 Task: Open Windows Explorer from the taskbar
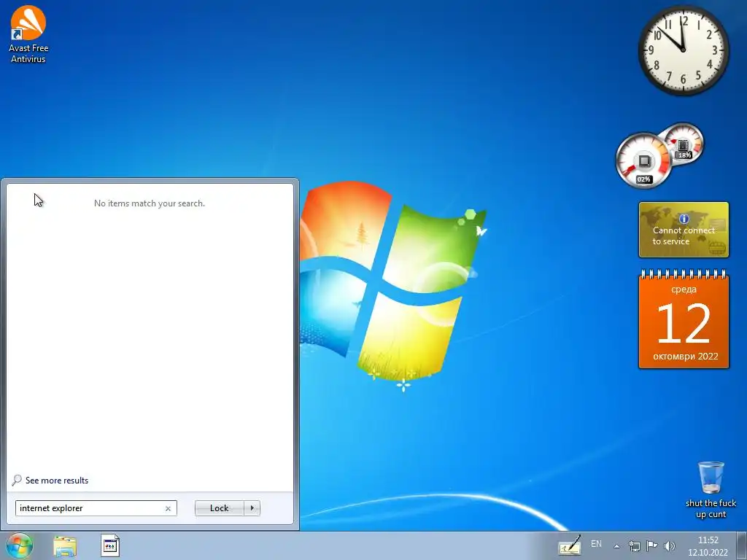point(65,545)
